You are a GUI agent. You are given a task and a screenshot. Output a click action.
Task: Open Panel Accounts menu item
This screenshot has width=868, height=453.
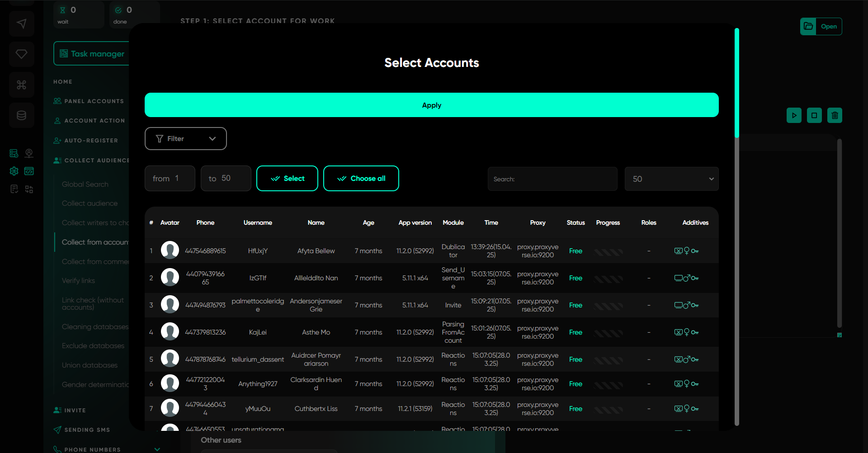tap(94, 101)
